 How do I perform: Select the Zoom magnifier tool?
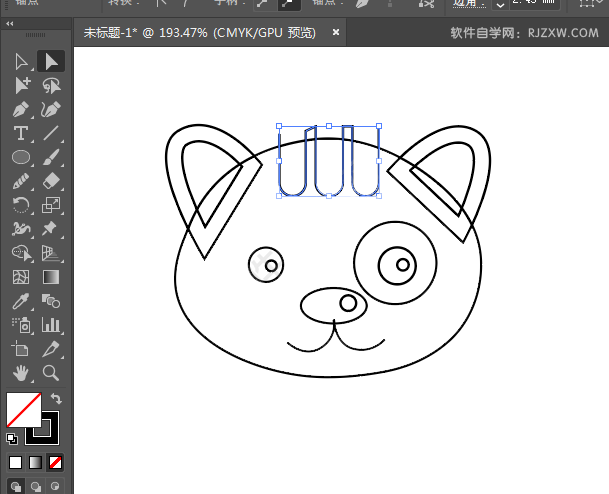(x=50, y=373)
